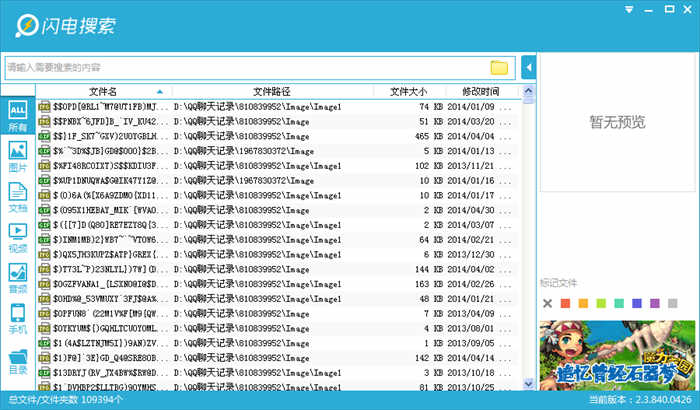Select file $$OPD[@RL1~M7@UT1FB)MJ...
The width and height of the screenshot is (700, 410).
279,107
